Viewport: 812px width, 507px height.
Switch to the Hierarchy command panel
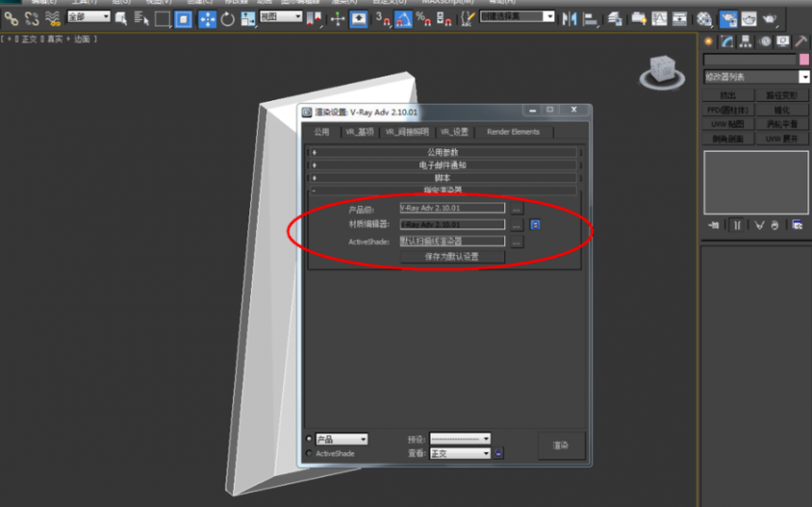tap(746, 42)
